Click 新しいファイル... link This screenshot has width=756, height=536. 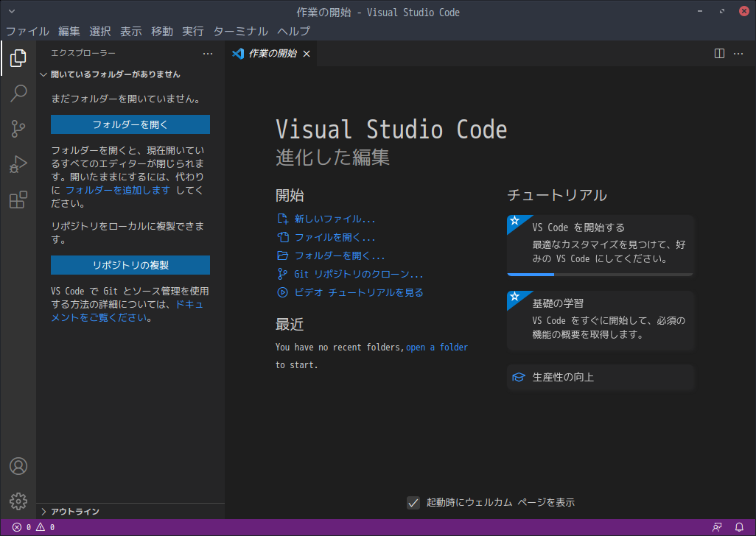335,219
